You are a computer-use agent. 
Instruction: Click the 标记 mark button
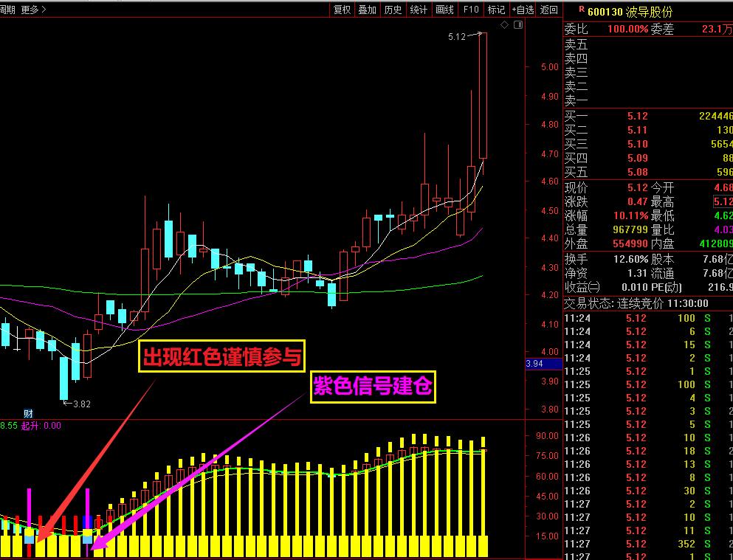point(496,10)
